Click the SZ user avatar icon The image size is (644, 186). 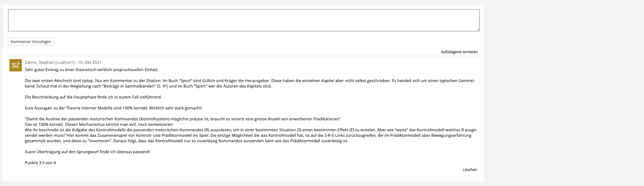16,65
